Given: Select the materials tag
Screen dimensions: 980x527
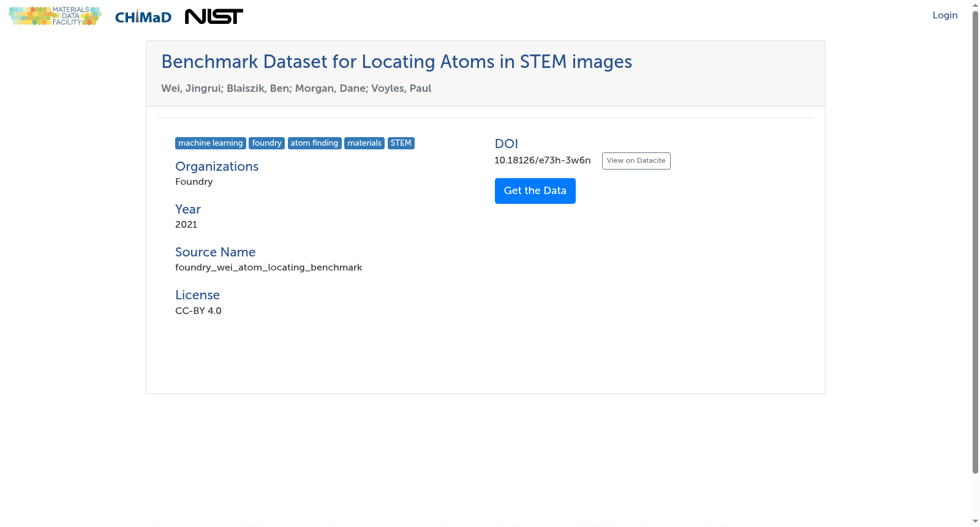Looking at the screenshot, I should coord(364,143).
